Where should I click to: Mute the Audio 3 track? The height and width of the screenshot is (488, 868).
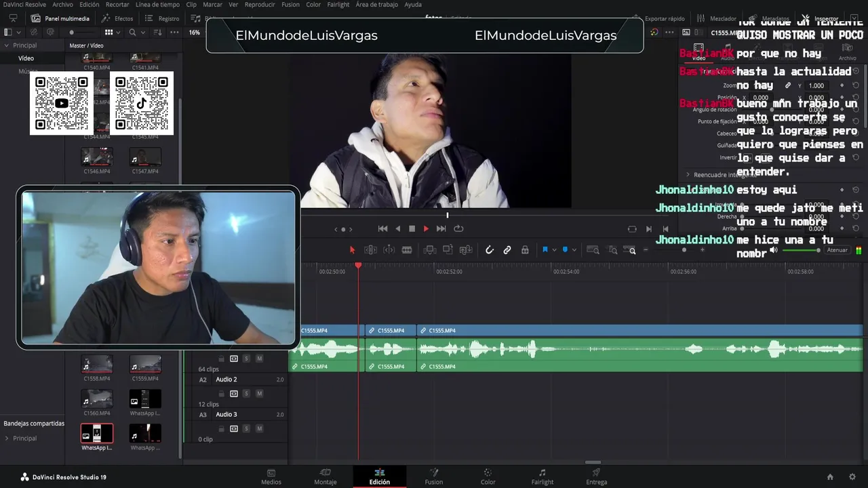pyautogui.click(x=258, y=428)
